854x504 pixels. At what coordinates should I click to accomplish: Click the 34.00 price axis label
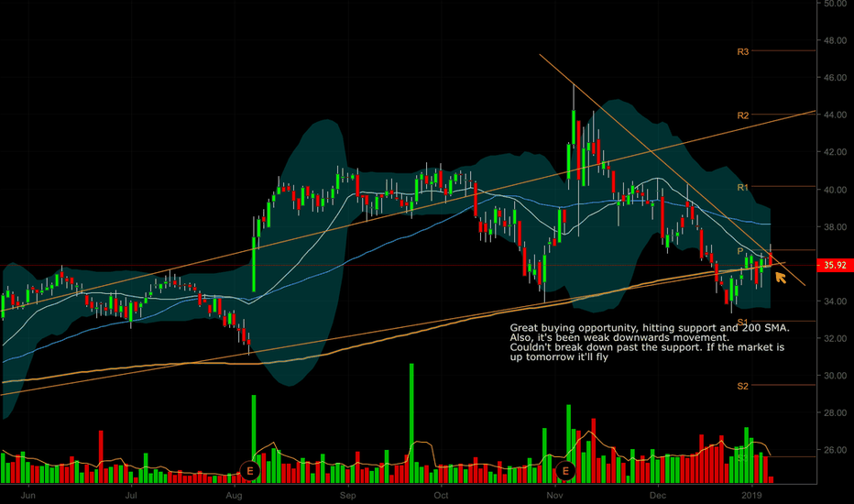click(x=835, y=301)
